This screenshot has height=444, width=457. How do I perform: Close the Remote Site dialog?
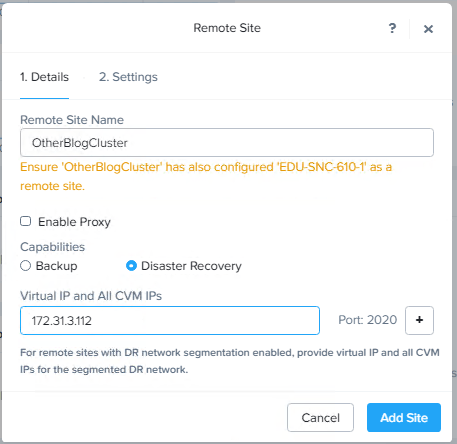[x=428, y=29]
